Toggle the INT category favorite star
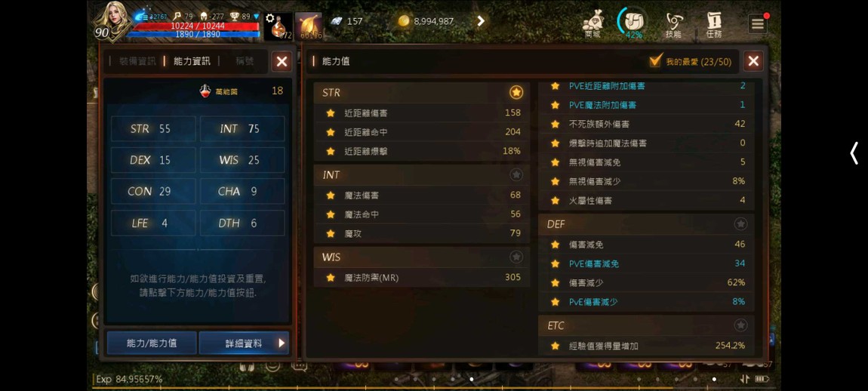 (516, 174)
